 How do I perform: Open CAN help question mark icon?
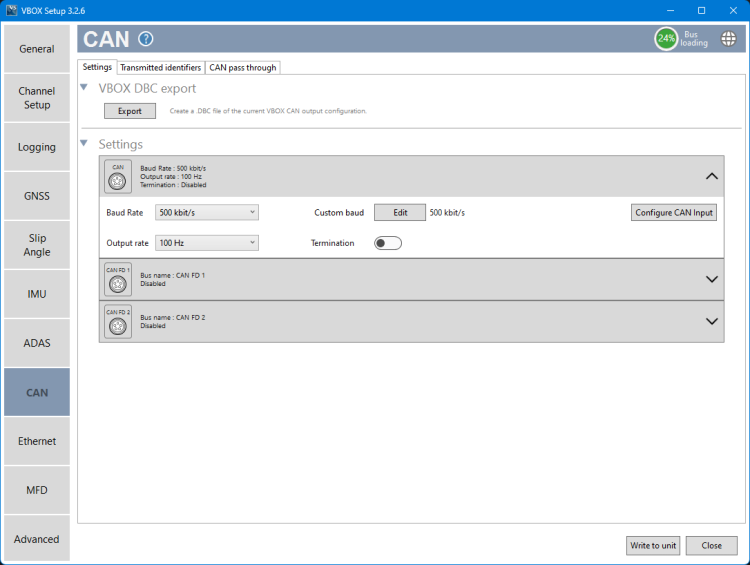click(145, 39)
